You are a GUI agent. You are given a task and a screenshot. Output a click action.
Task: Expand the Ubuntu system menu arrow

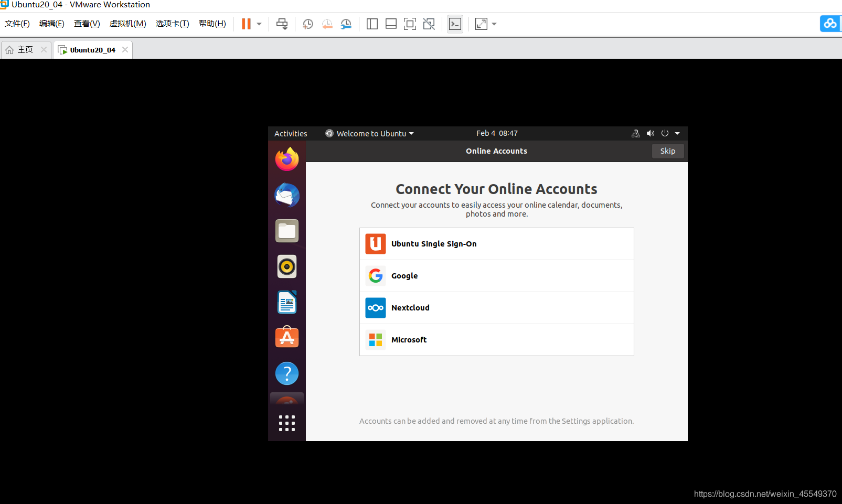pos(677,133)
